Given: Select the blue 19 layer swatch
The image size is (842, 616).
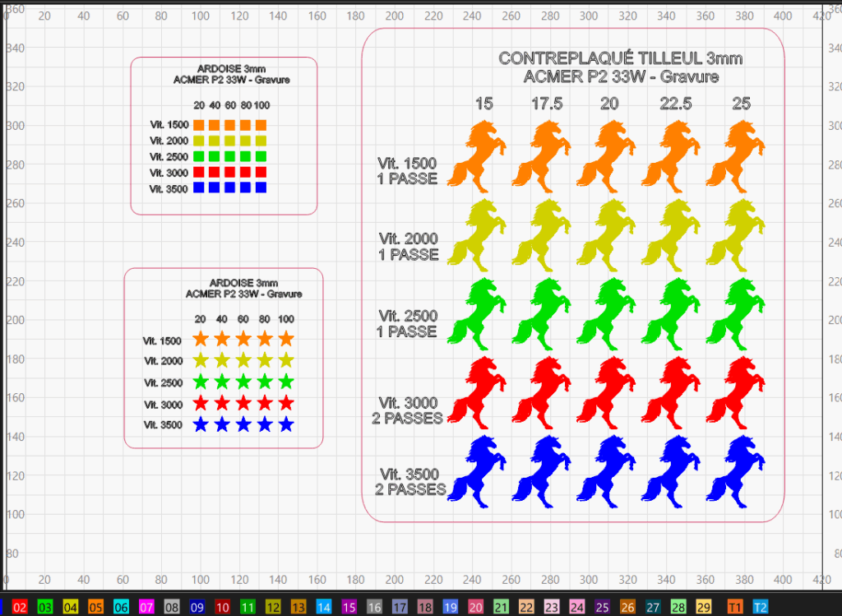Looking at the screenshot, I should (450, 608).
